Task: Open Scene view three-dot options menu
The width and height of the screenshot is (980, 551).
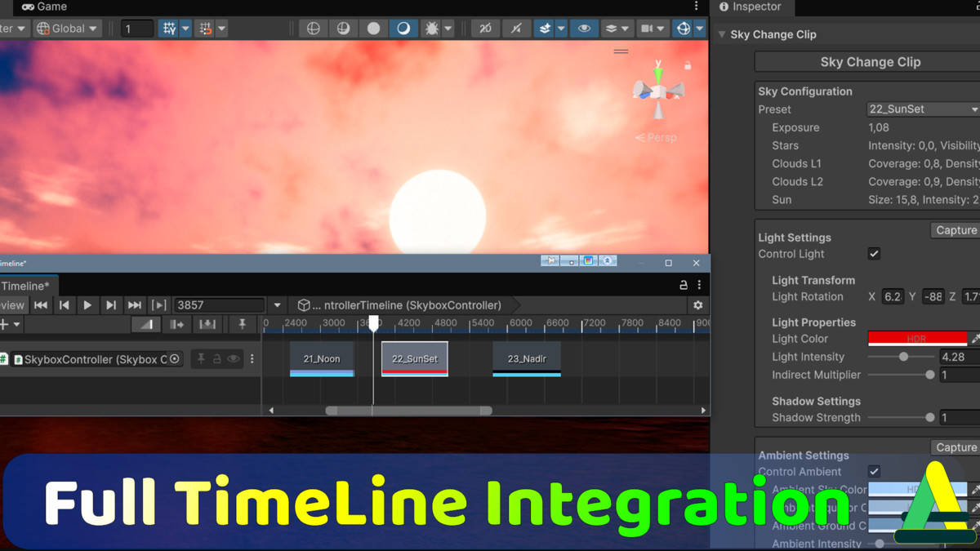Action: 696,7
